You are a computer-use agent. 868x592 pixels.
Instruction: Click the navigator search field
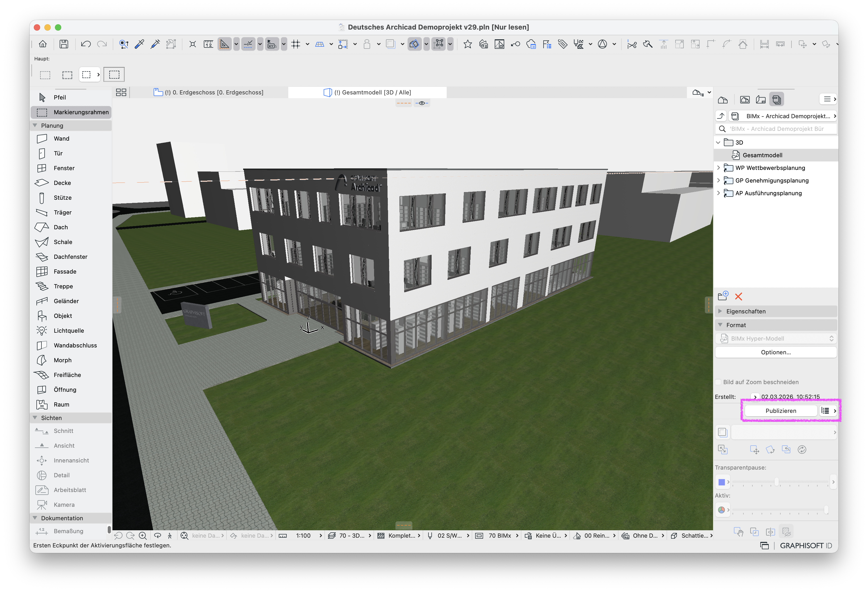[x=776, y=129]
